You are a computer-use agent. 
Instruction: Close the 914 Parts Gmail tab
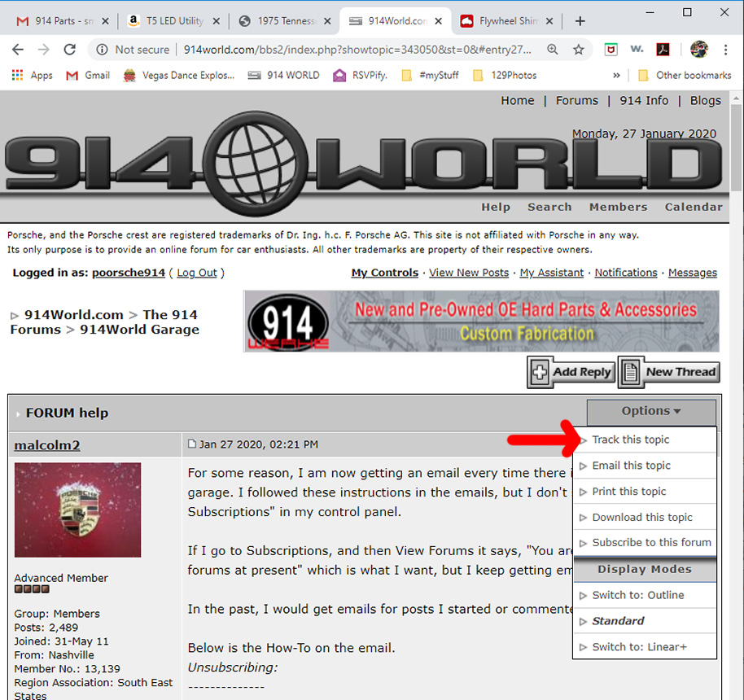pyautogui.click(x=105, y=21)
